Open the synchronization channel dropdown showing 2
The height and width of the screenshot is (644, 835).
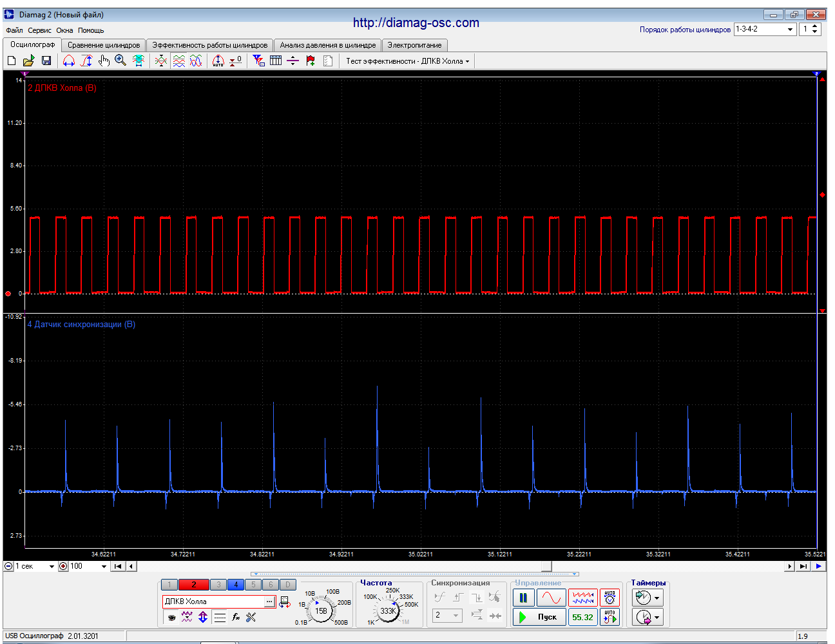pos(447,615)
